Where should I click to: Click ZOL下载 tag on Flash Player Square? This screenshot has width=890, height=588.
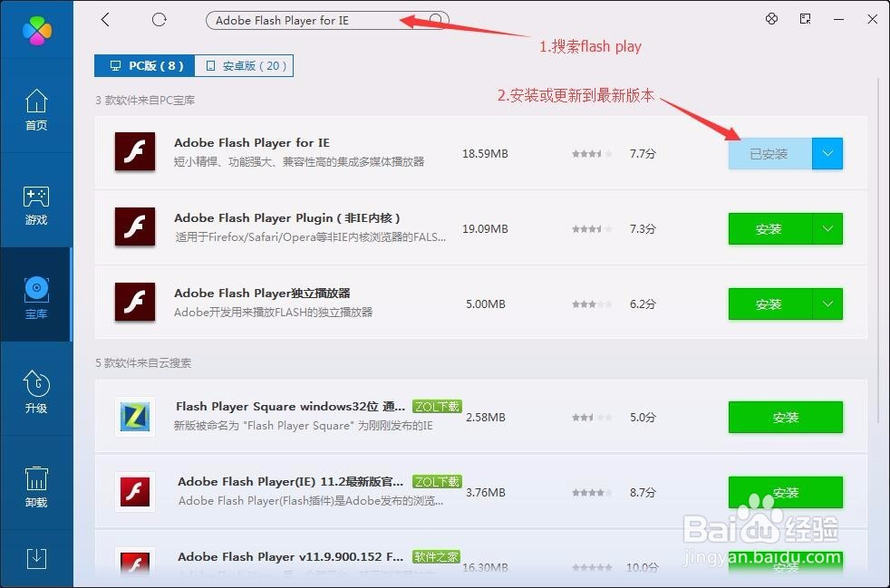coord(437,407)
